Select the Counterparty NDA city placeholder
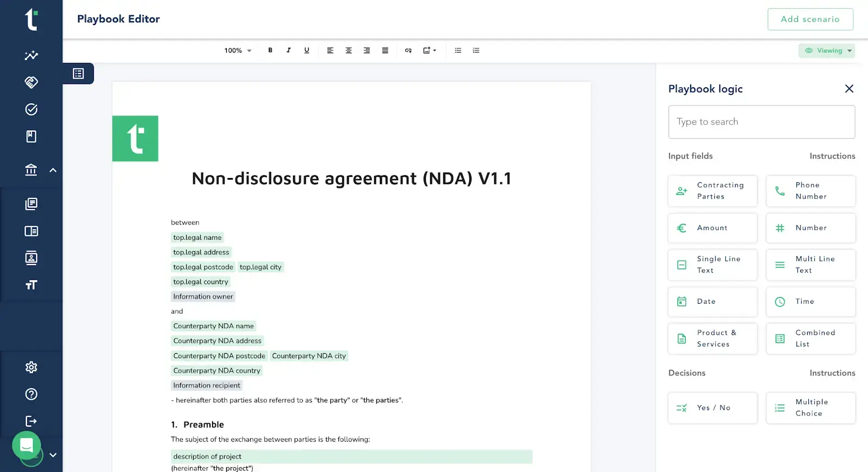Image resolution: width=868 pixels, height=472 pixels. point(309,356)
